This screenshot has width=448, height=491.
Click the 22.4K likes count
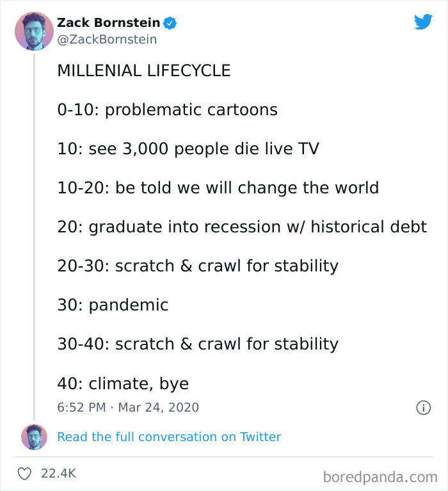tap(58, 474)
